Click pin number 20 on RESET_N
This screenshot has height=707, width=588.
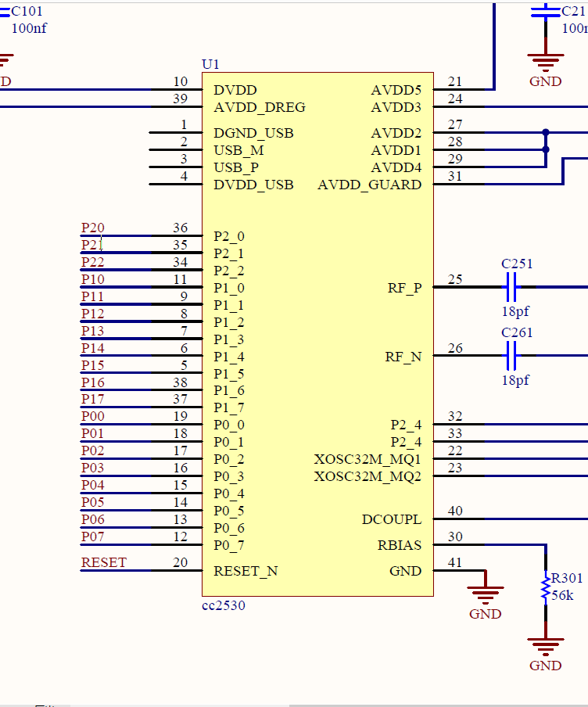pos(181,562)
